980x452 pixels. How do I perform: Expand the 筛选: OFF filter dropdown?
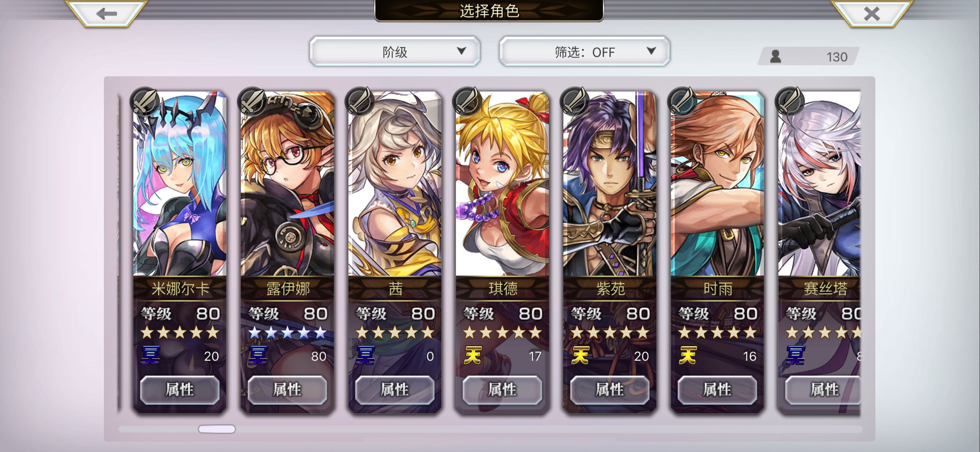[x=584, y=51]
